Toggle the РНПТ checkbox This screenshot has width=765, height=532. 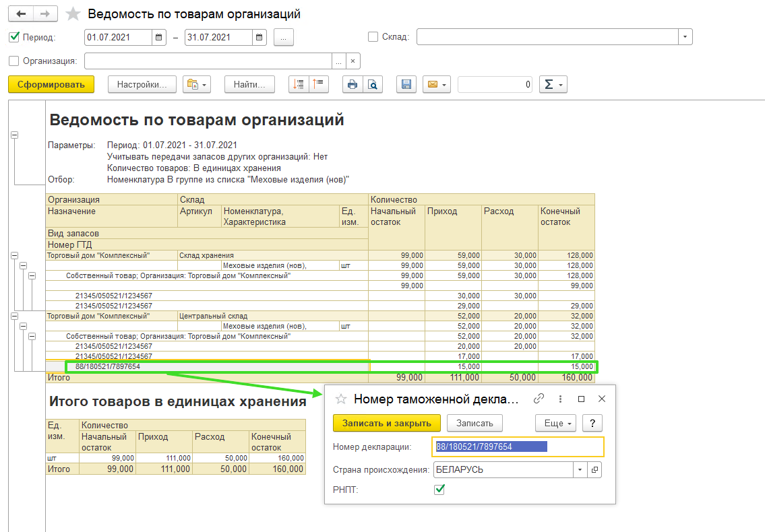tap(439, 490)
